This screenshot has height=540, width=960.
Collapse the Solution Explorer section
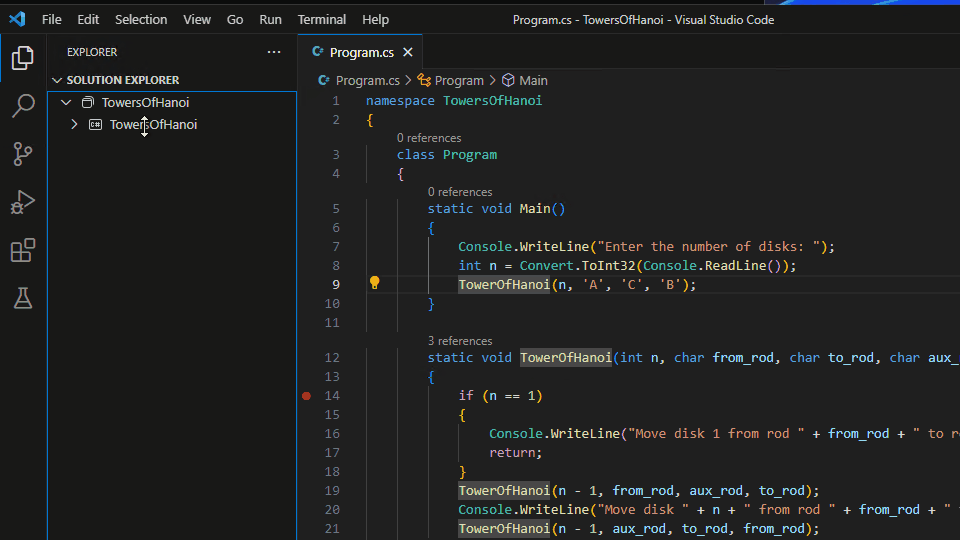(56, 80)
